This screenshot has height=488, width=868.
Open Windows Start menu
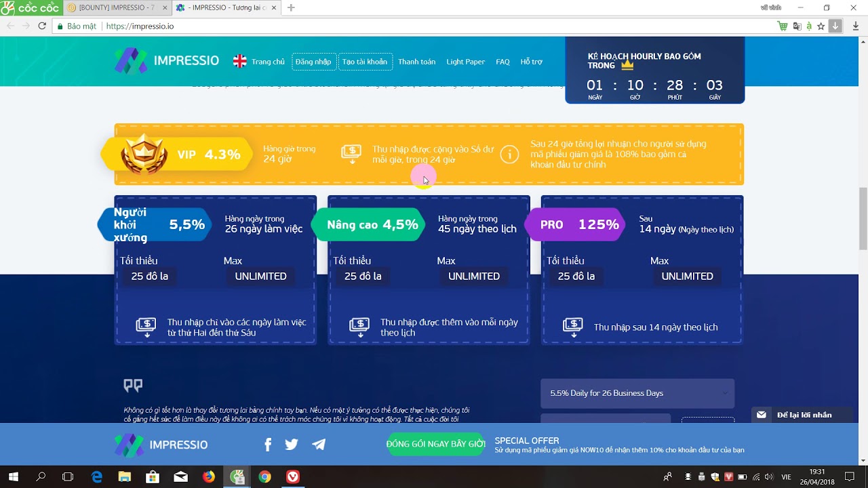(x=13, y=476)
